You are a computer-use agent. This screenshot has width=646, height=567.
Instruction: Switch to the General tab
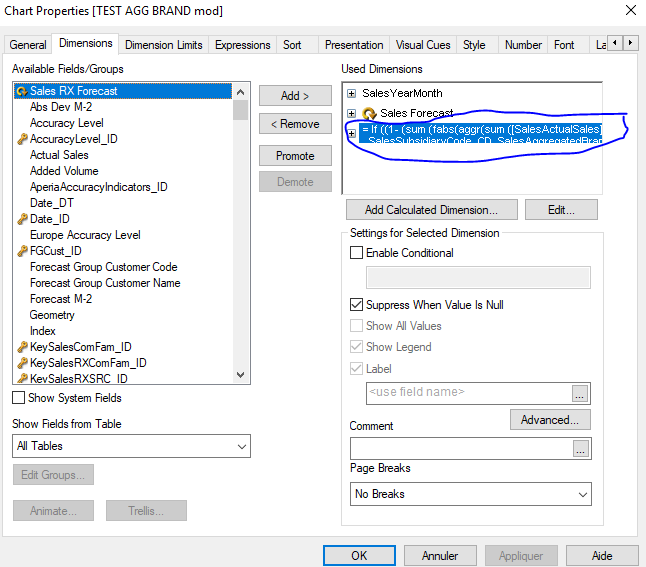[x=28, y=45]
